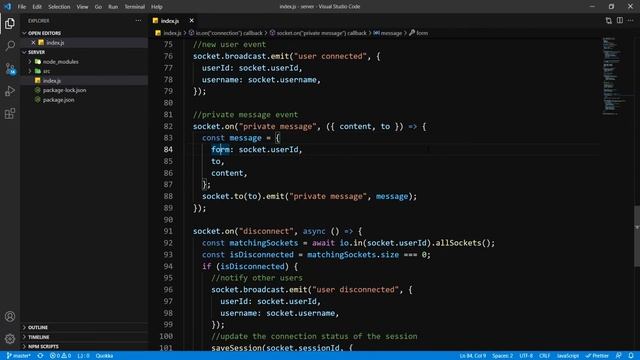640x360 pixels.
Task: Click 'matchingSockets' on line 92
Action: 264,243
